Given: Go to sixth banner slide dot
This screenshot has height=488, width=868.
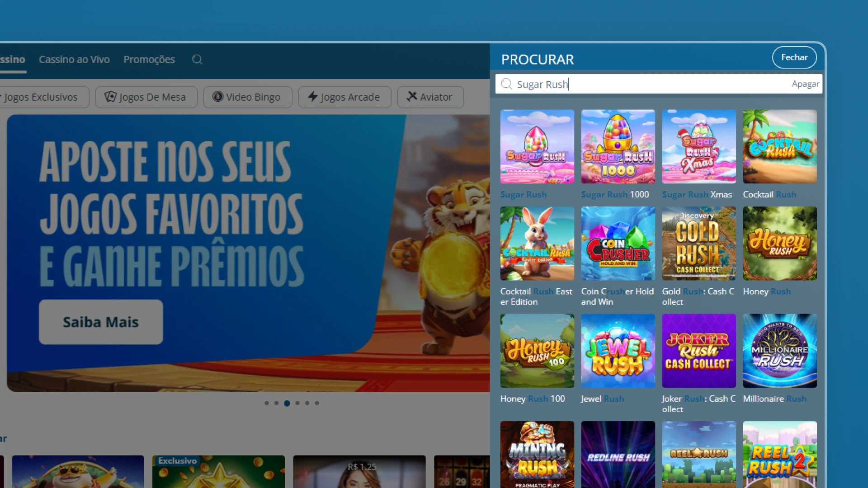Looking at the screenshot, I should point(317,403).
